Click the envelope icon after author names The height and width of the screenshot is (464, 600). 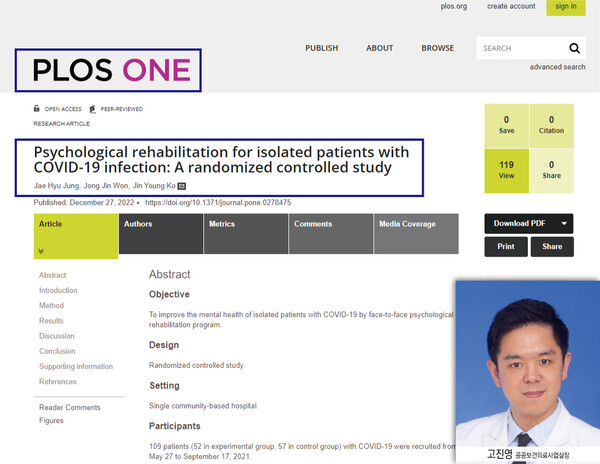(182, 186)
